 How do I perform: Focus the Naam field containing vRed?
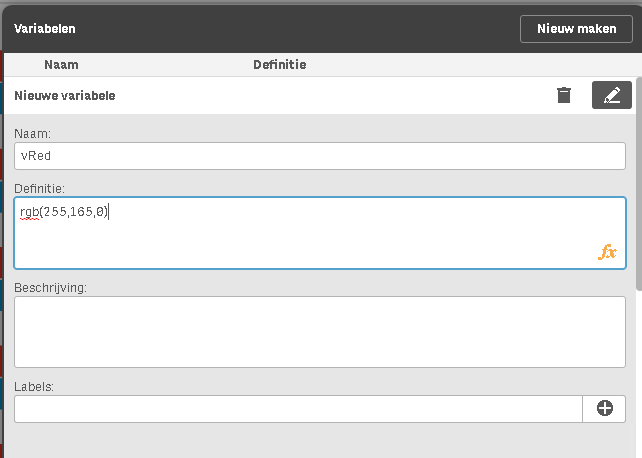(319, 156)
